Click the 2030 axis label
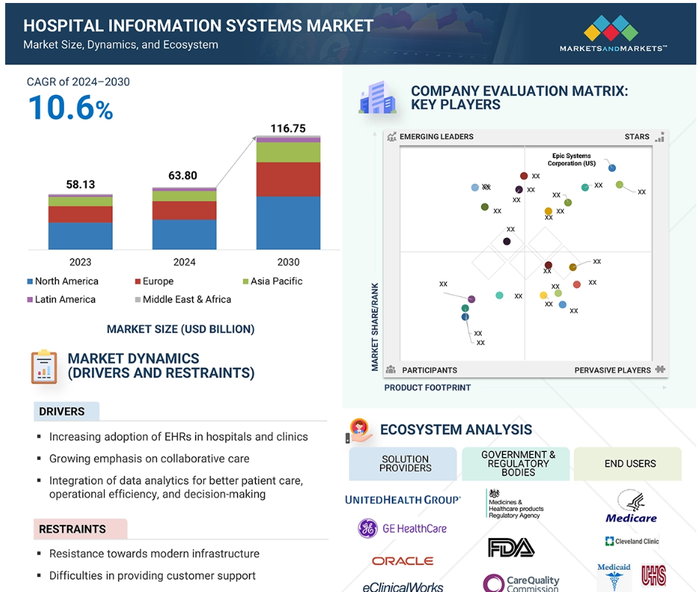This screenshot has height=592, width=700. (288, 262)
